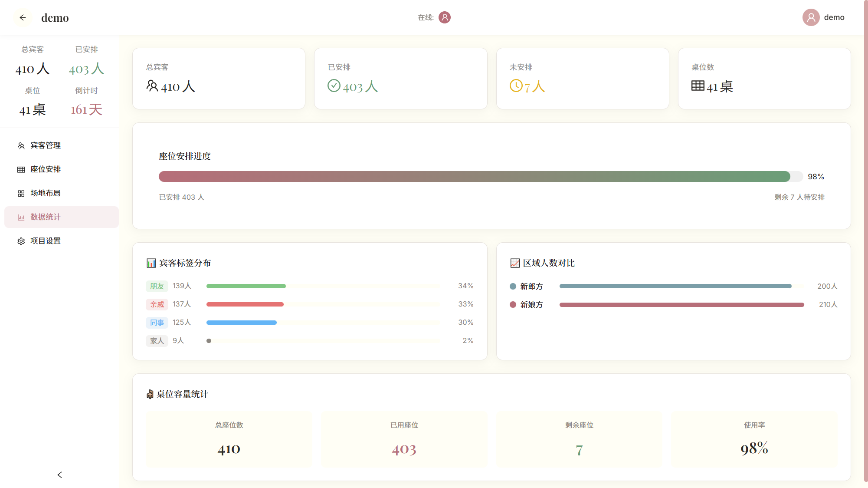Screen dimensions: 868x488
Task: Open the demo user profile avatar
Action: coord(811,17)
